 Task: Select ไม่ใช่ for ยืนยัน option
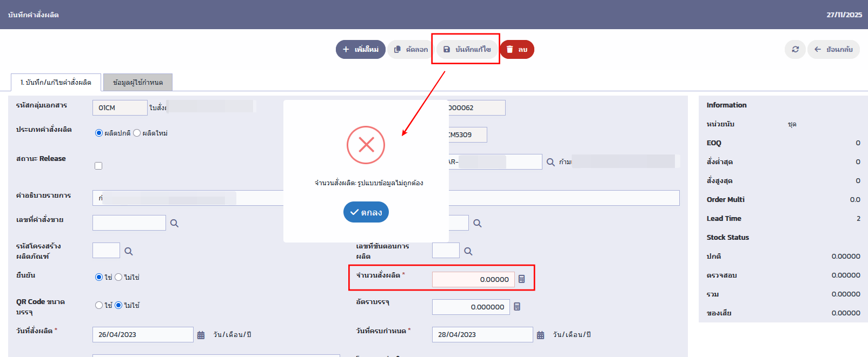click(118, 277)
